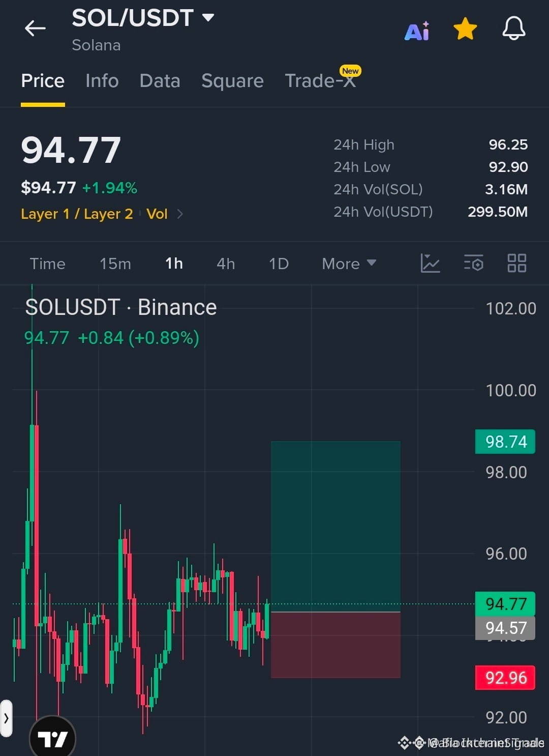The image size is (549, 756).
Task: Open the SOL/USDT pair dropdown
Action: (x=142, y=18)
